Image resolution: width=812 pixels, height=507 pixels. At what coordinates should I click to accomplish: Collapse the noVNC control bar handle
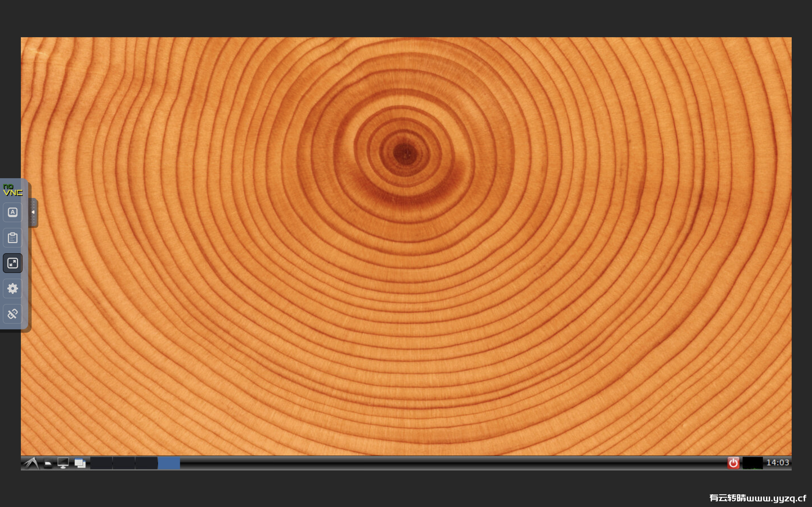33,213
